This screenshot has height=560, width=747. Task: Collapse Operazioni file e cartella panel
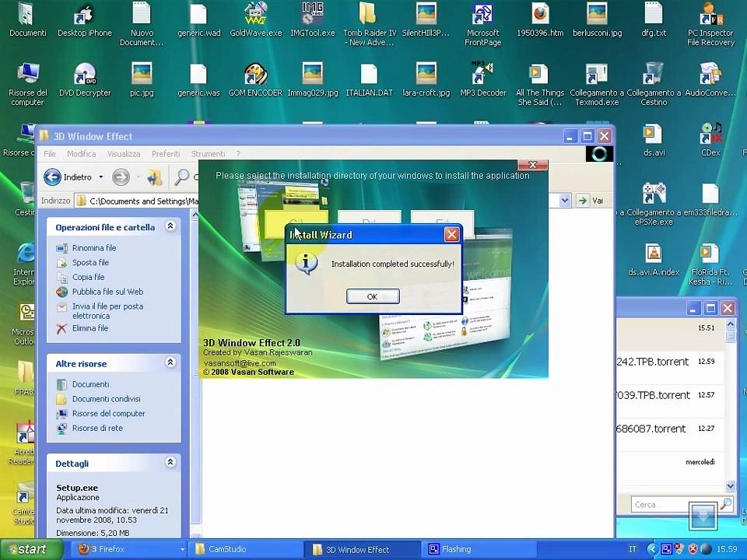coord(170,226)
